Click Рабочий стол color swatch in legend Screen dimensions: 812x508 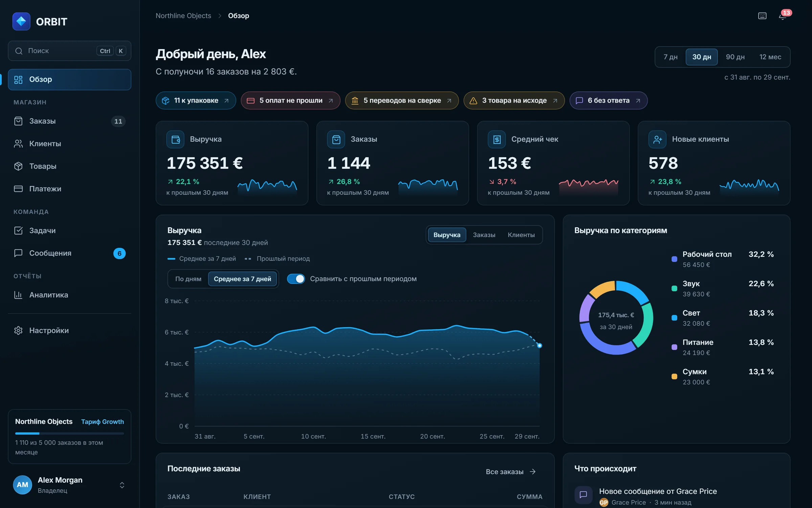tap(674, 259)
